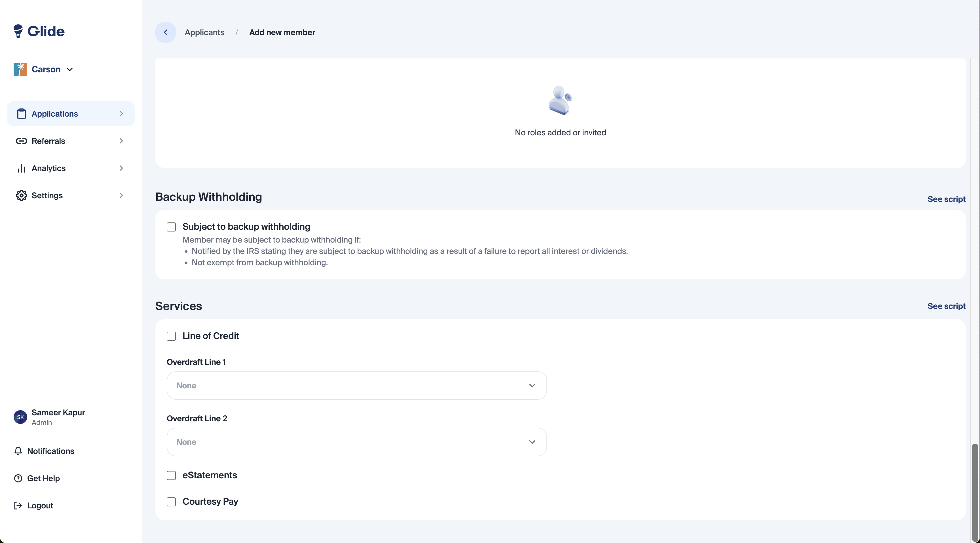Check Subject to backup withholding

click(x=171, y=227)
